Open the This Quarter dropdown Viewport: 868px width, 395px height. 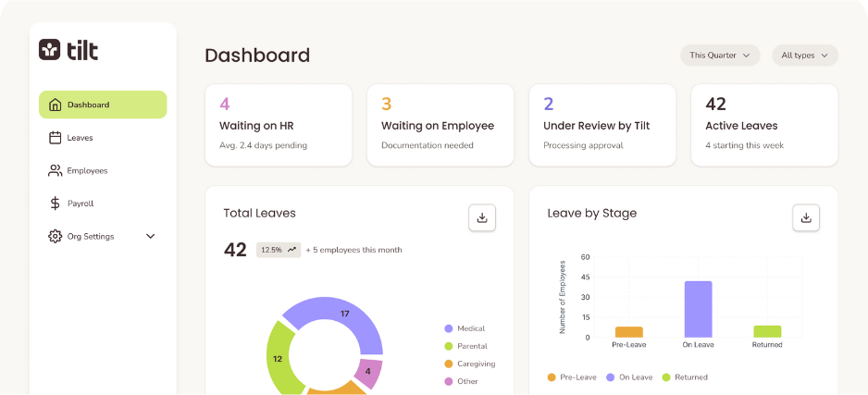click(x=719, y=56)
